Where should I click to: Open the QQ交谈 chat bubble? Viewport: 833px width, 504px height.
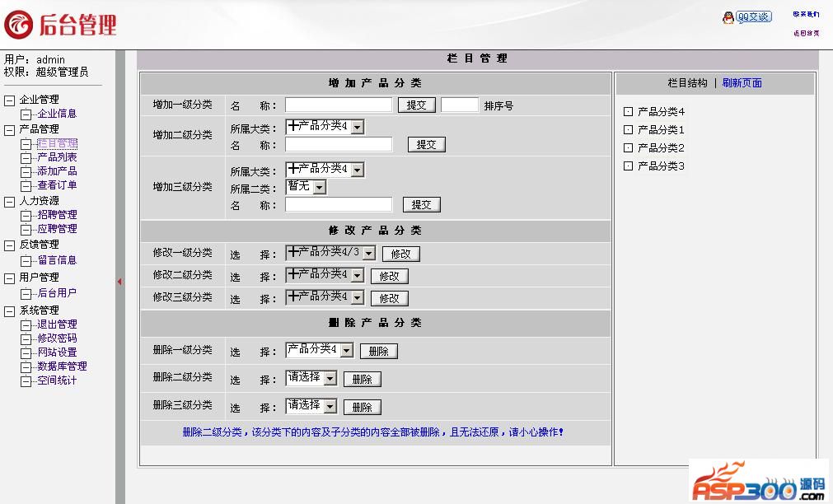pos(753,16)
